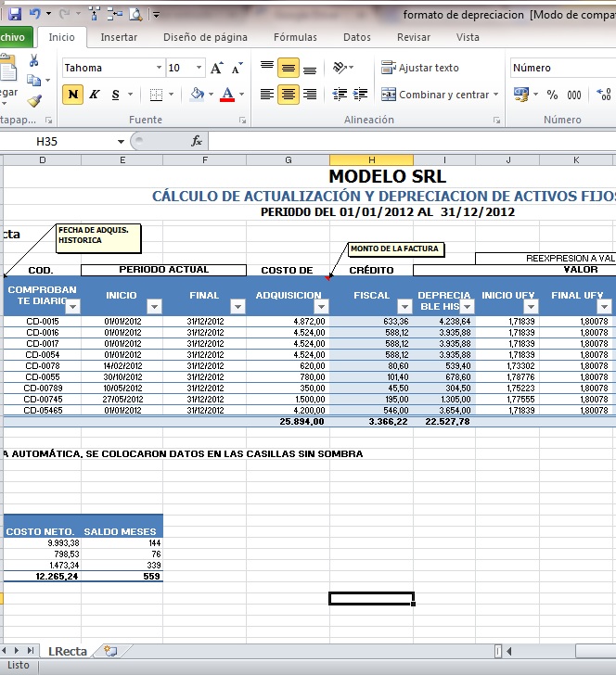Click the Copy icon in clipboard group
The height and width of the screenshot is (675, 616).
[33, 80]
